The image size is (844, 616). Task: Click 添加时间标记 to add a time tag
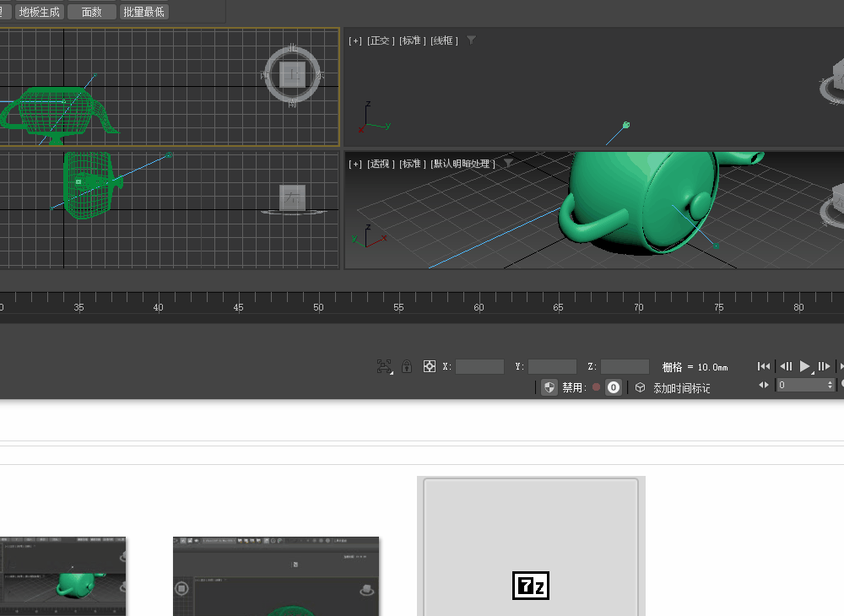click(x=681, y=388)
